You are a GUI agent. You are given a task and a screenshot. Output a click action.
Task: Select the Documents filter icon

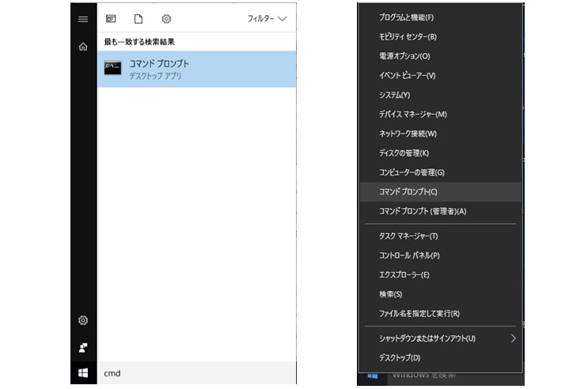[138, 19]
